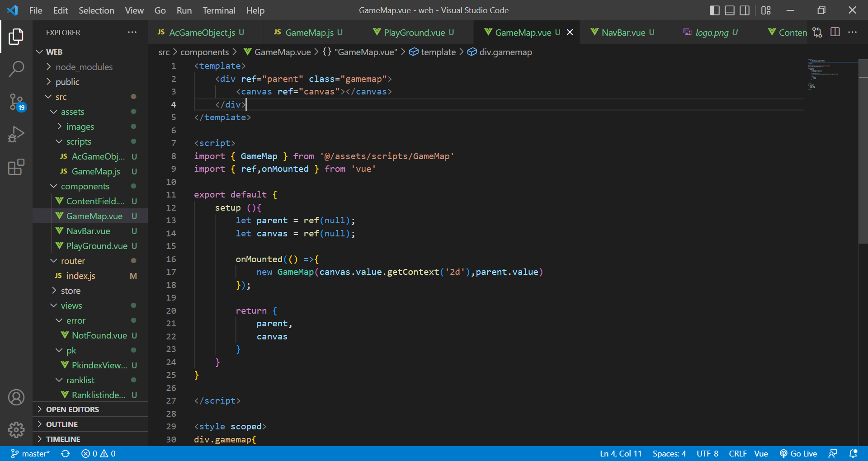Open the Run menu
The image size is (868, 461).
[184, 10]
